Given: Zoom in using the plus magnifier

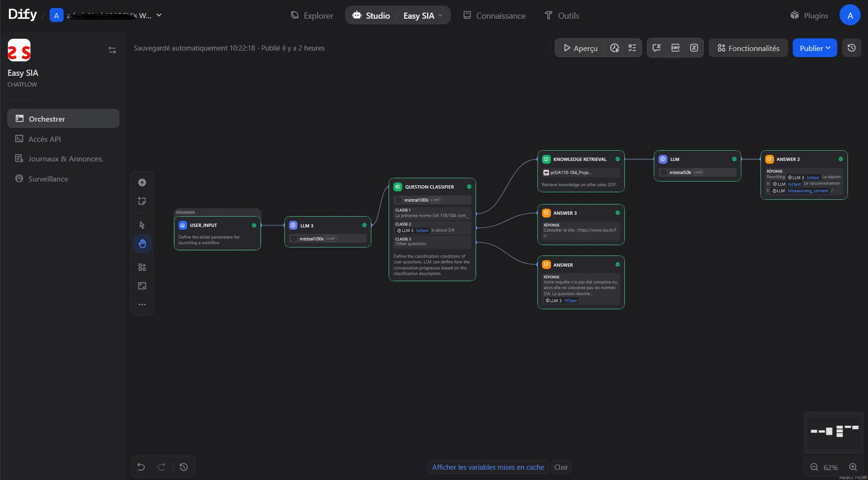Looking at the screenshot, I should coord(853,467).
